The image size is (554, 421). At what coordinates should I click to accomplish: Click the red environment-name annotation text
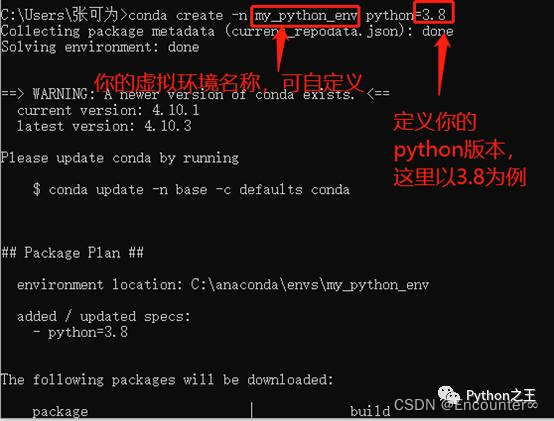click(229, 83)
